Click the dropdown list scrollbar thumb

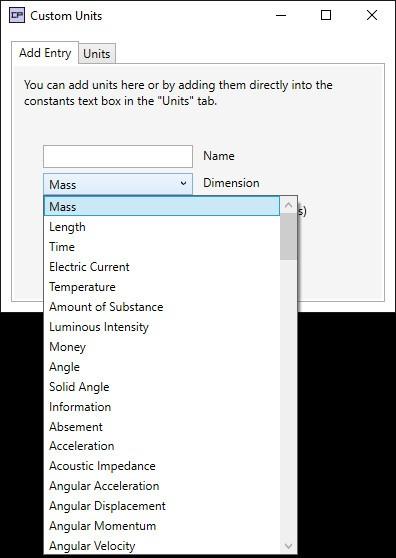pos(288,237)
